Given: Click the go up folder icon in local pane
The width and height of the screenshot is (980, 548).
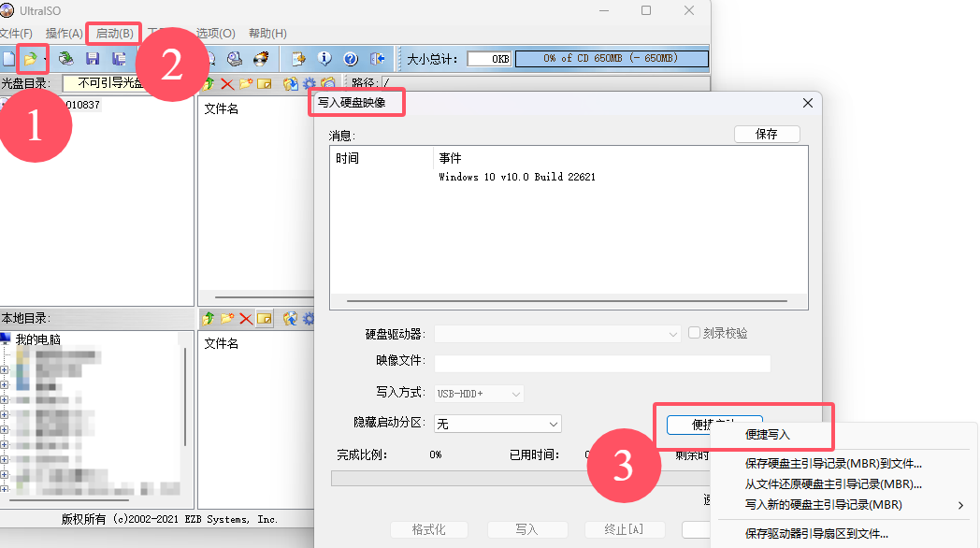Looking at the screenshot, I should point(209,319).
